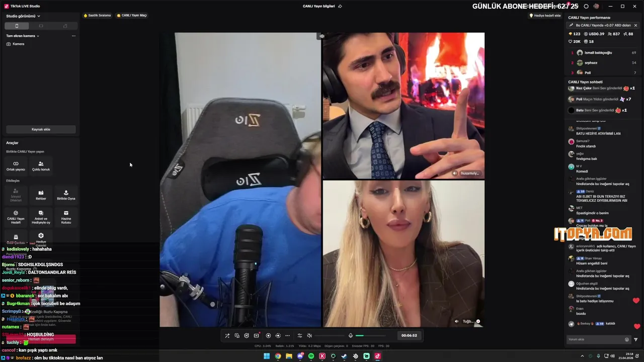Screen dimensions: 644x362
Task: Click the 837 viewers stat
Action: pyautogui.click(x=614, y=34)
